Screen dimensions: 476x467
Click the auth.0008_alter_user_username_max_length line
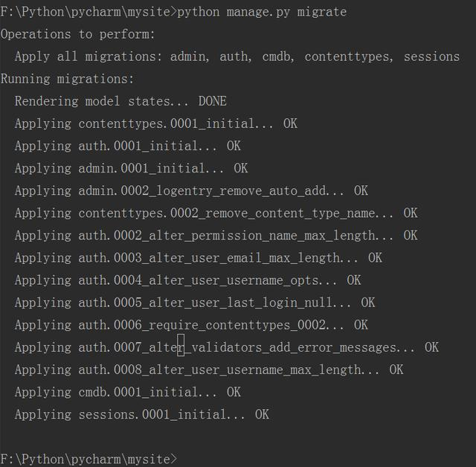click(x=209, y=370)
